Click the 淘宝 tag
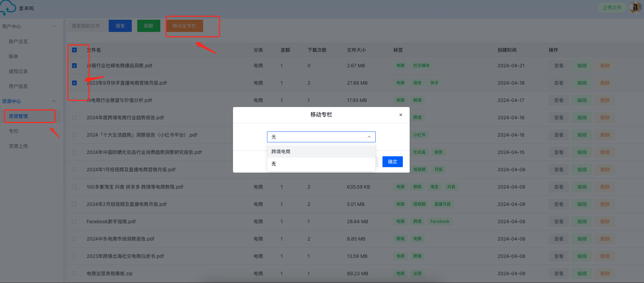This screenshot has height=283, width=644. point(434,187)
